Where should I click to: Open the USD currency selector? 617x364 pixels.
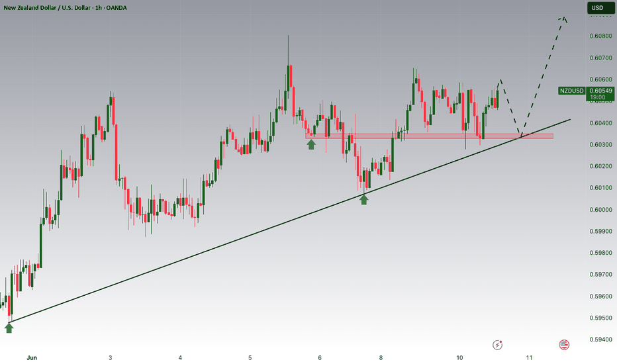tap(600, 7)
